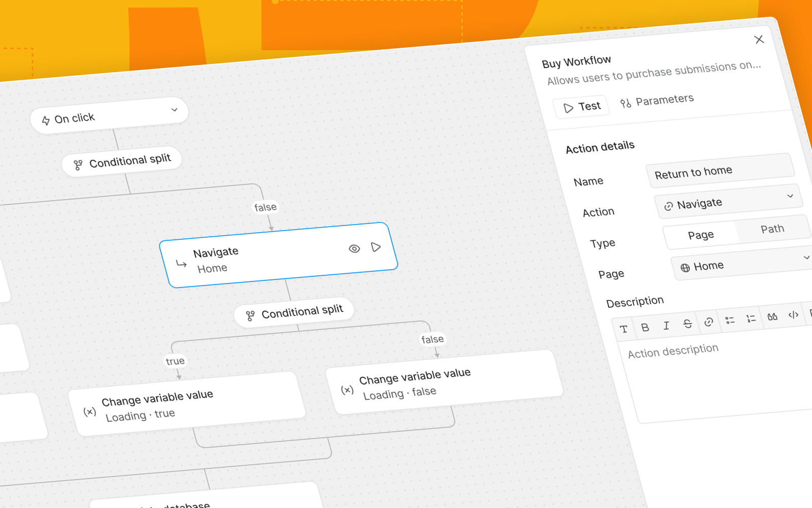The image size is (812, 508).
Task: Keep navigation Type set to Page
Action: [x=700, y=235]
